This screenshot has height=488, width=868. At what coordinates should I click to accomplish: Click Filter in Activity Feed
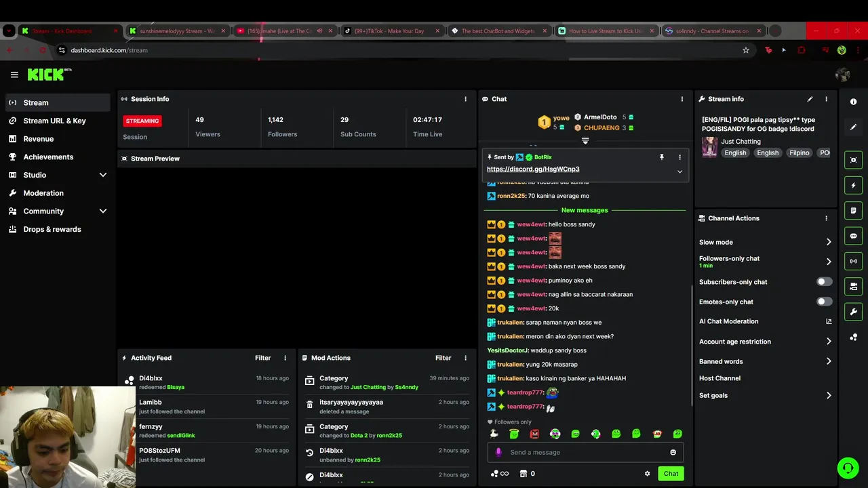[x=262, y=358]
